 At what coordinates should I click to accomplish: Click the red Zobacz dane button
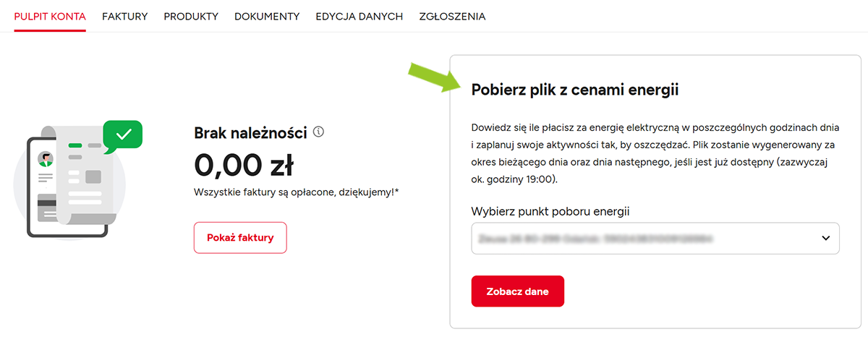coord(517,291)
